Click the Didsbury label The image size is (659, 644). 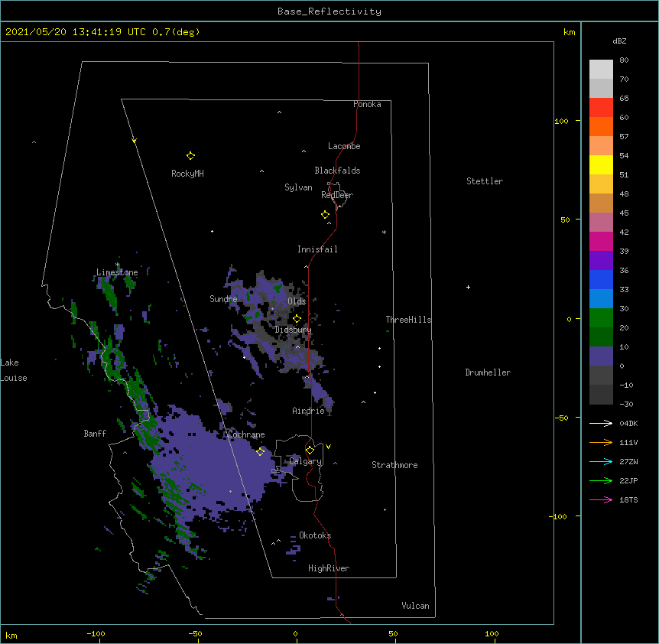293,330
